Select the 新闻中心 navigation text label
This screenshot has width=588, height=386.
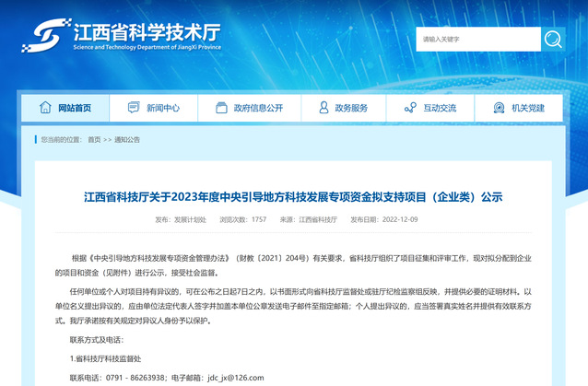(163, 108)
